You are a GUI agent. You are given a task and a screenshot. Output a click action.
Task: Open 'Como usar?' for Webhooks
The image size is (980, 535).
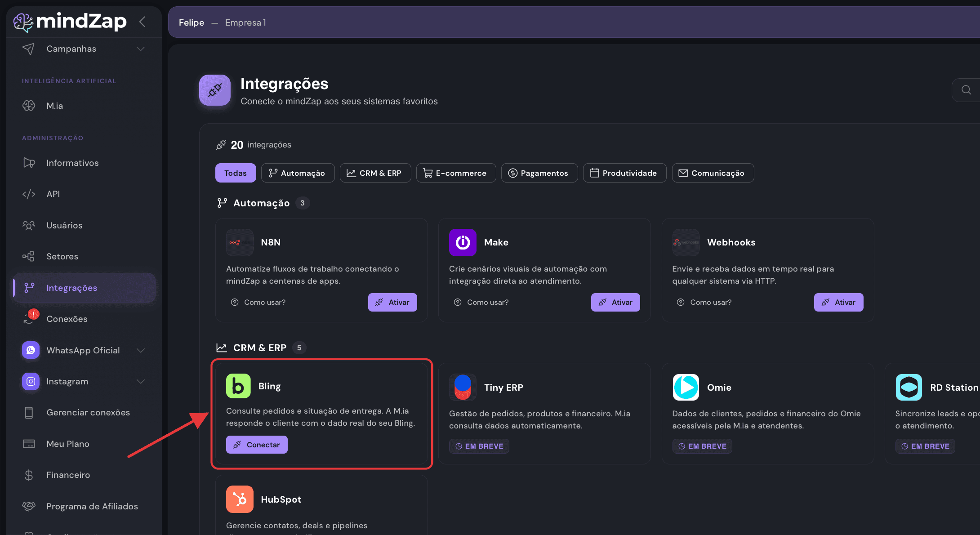coord(704,302)
